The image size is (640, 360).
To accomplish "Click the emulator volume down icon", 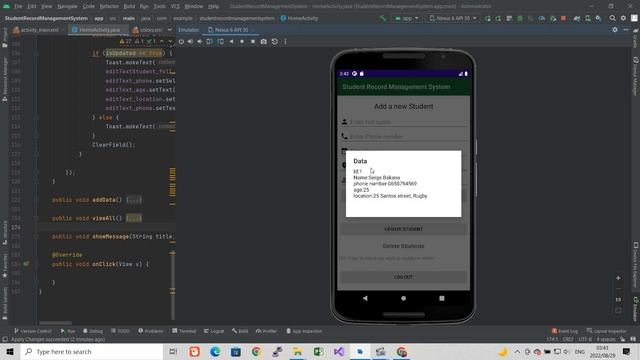I will point(200,41).
